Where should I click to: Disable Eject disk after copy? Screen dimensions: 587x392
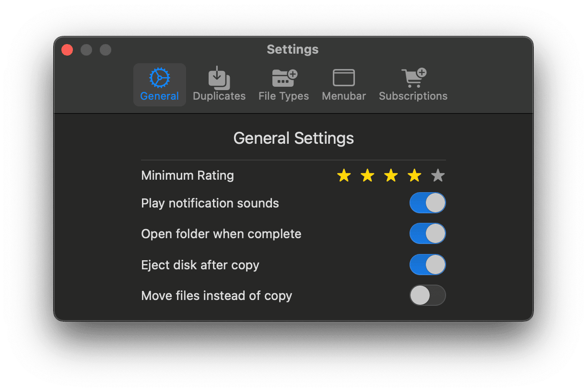[x=427, y=265]
